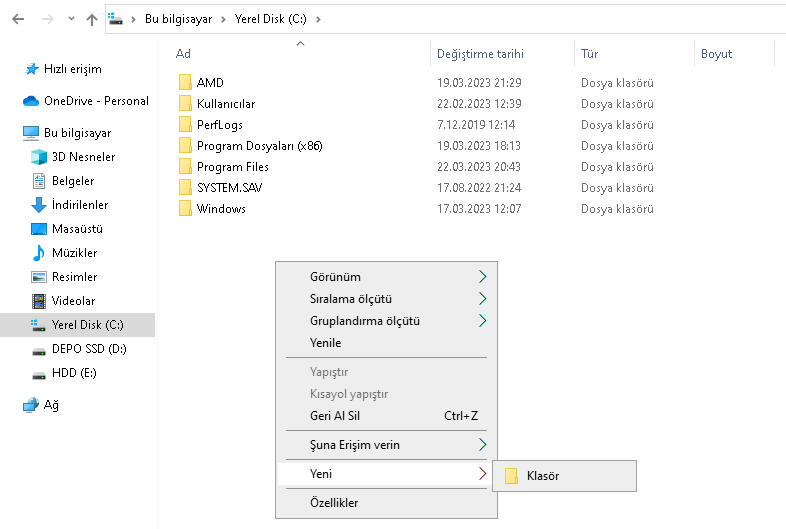Select 3D Nesneler icon in sidebar

(39, 157)
